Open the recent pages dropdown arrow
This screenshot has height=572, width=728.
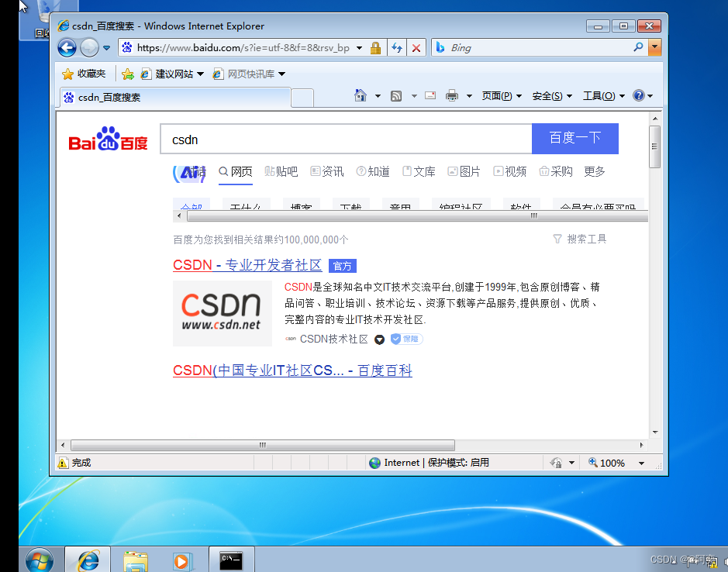click(106, 48)
